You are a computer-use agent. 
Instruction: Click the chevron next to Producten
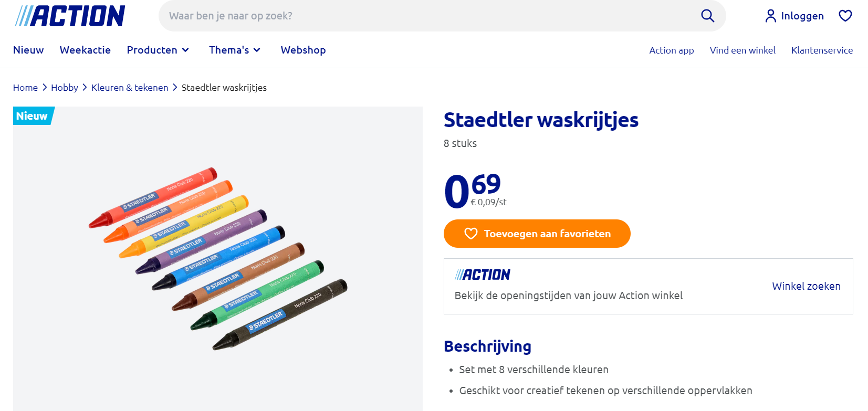(x=185, y=50)
